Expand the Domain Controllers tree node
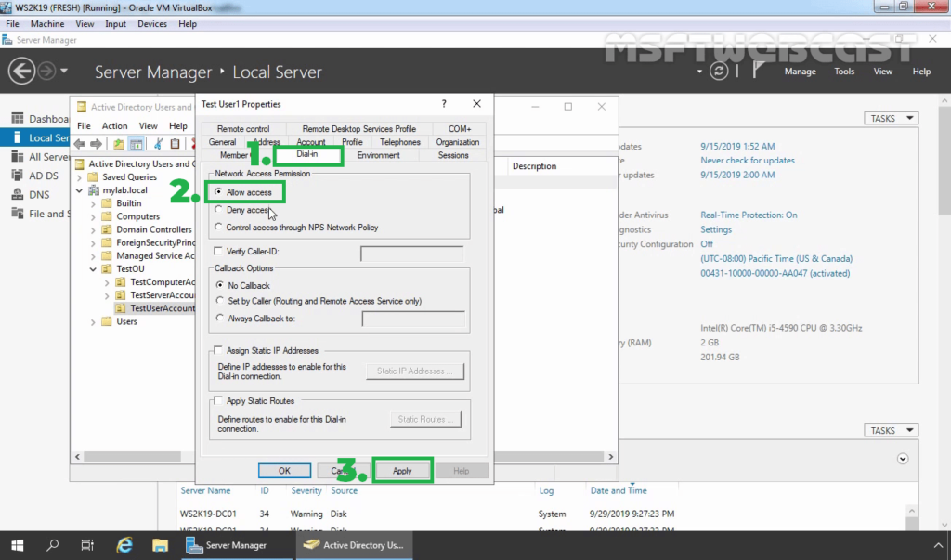Viewport: 951px width, 560px height. [x=93, y=230]
